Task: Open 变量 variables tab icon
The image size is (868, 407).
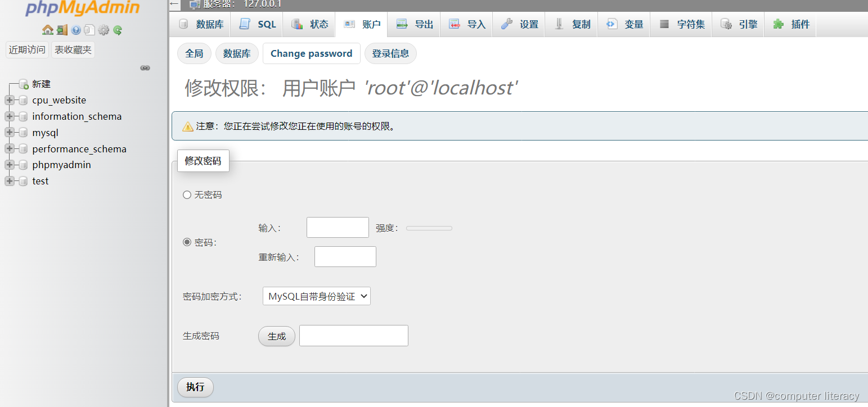Action: [x=611, y=24]
